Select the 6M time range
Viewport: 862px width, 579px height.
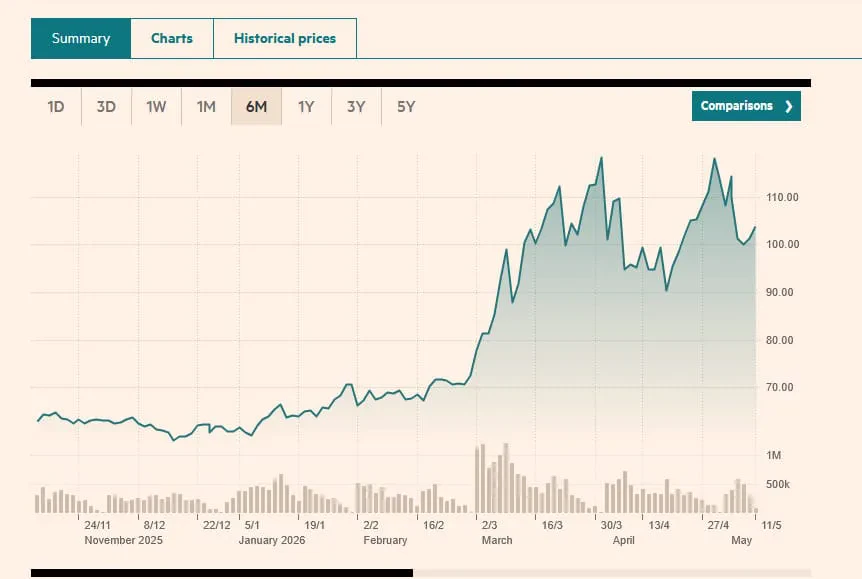pyautogui.click(x=256, y=107)
